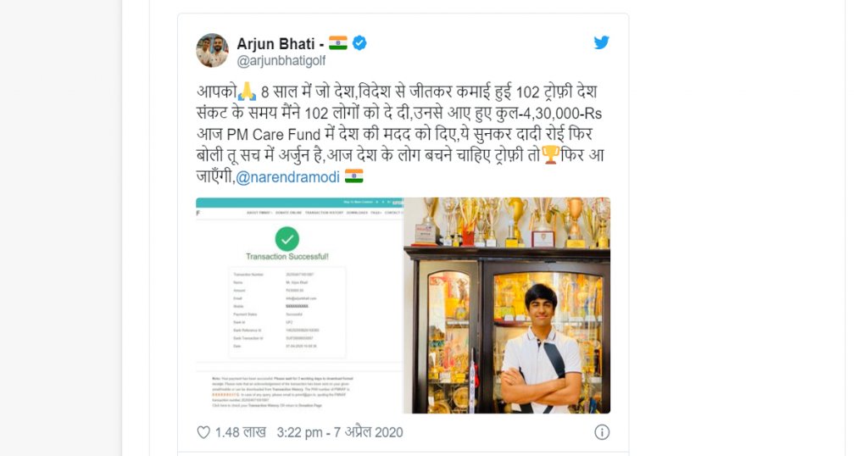The height and width of the screenshot is (456, 868).
Task: Open the @arjunbhatigolf handle link
Action: pyautogui.click(x=281, y=61)
